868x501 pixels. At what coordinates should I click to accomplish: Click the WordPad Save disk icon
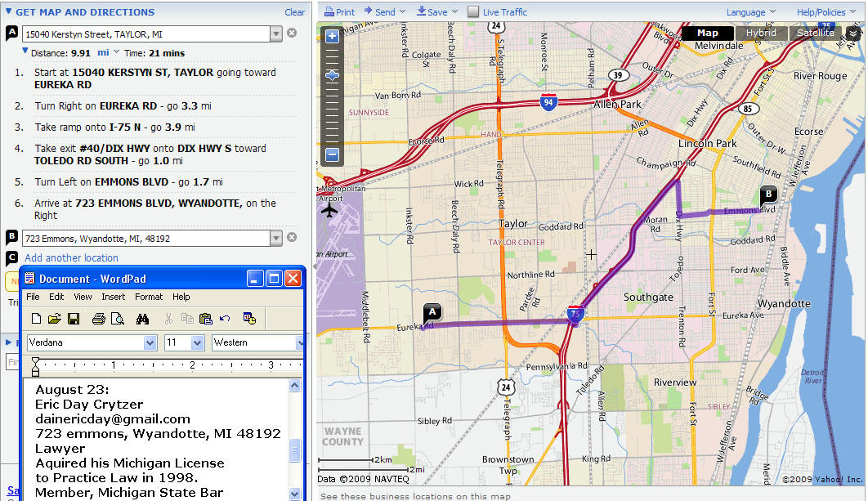pos(74,319)
